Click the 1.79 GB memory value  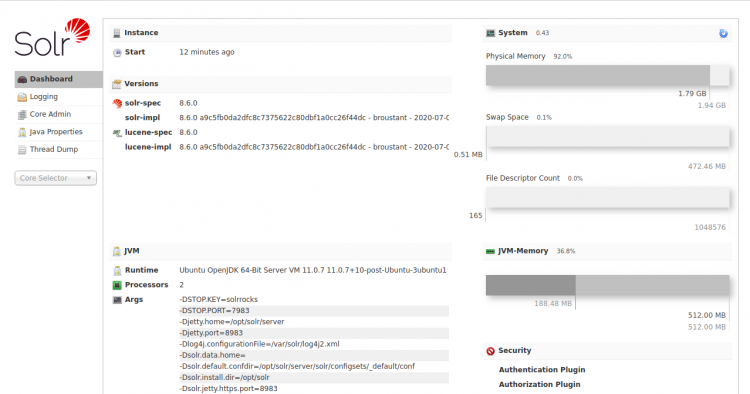(x=692, y=94)
